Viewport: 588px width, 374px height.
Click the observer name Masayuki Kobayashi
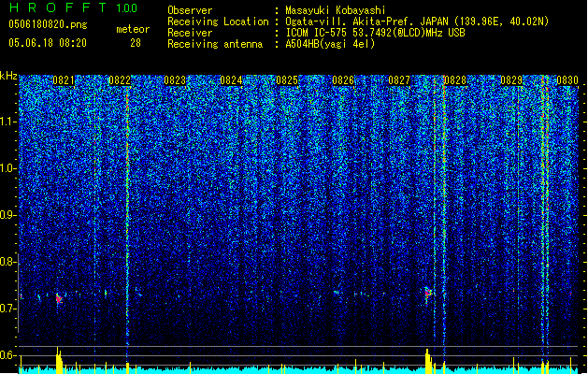[336, 10]
